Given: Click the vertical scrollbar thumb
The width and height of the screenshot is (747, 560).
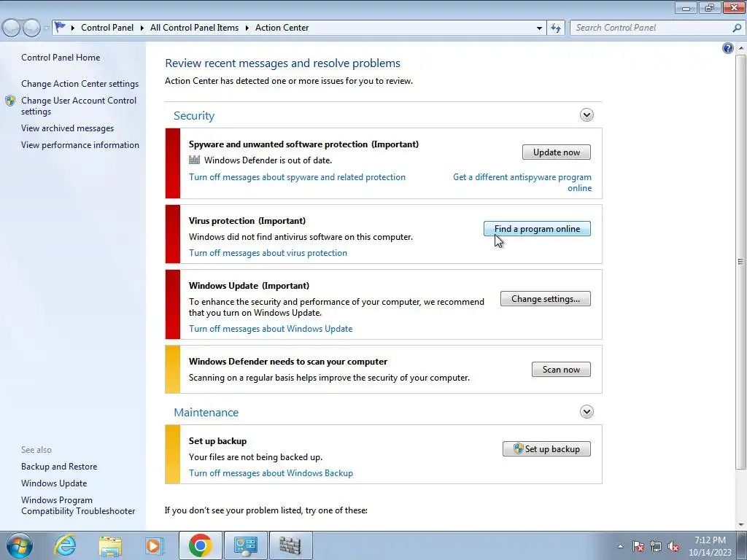Looking at the screenshot, I should coord(740,261).
